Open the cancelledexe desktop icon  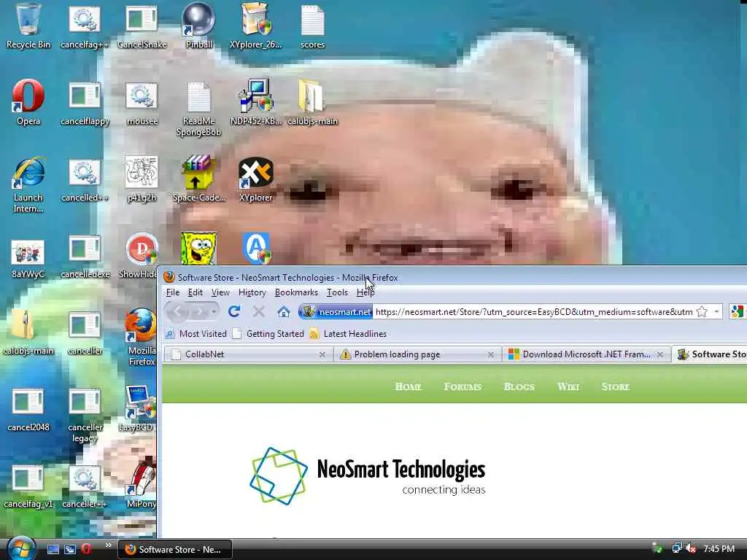85,249
